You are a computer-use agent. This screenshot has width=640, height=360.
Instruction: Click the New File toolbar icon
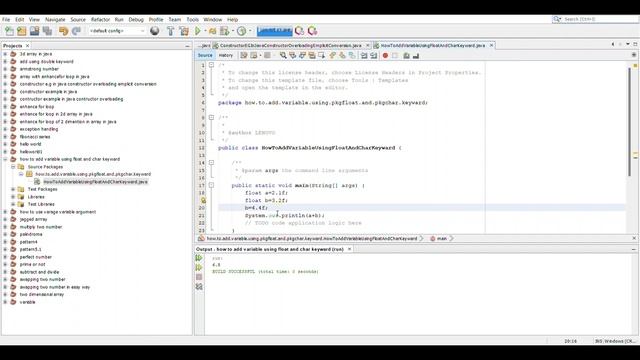tap(9, 31)
